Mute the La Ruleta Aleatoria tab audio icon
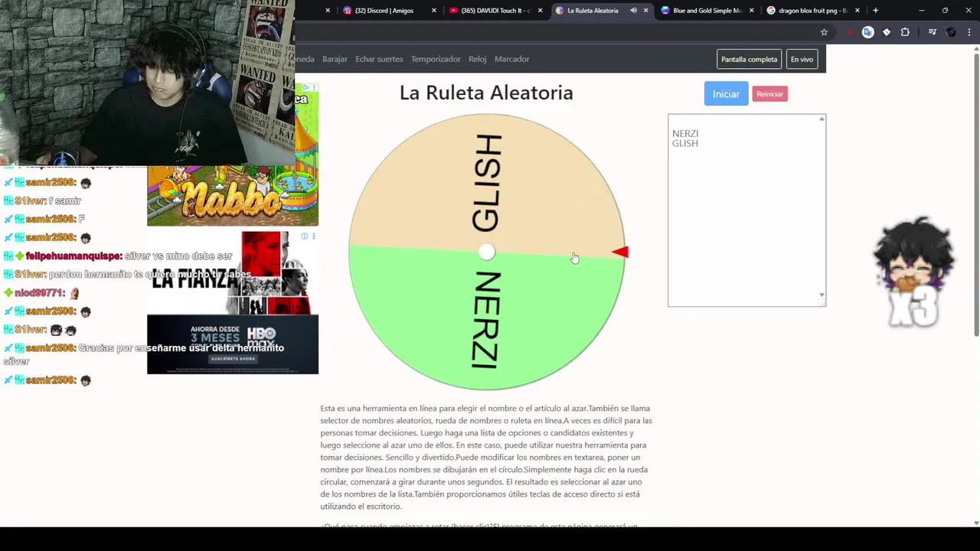The height and width of the screenshot is (551, 980). tap(633, 11)
